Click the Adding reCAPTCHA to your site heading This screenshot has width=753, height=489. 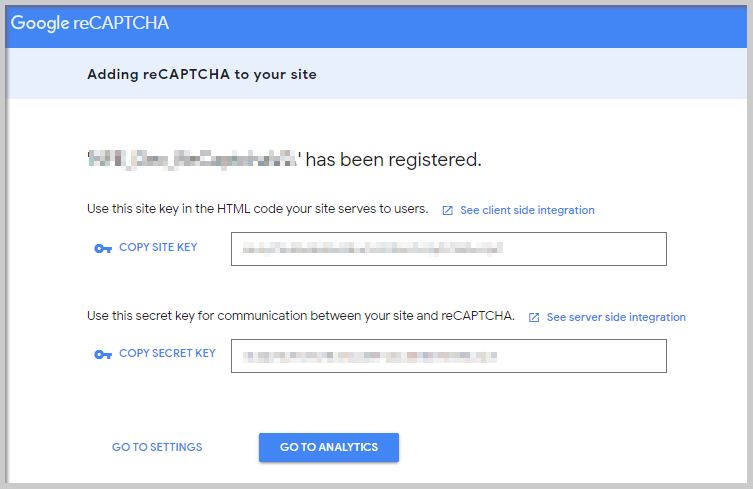202,74
